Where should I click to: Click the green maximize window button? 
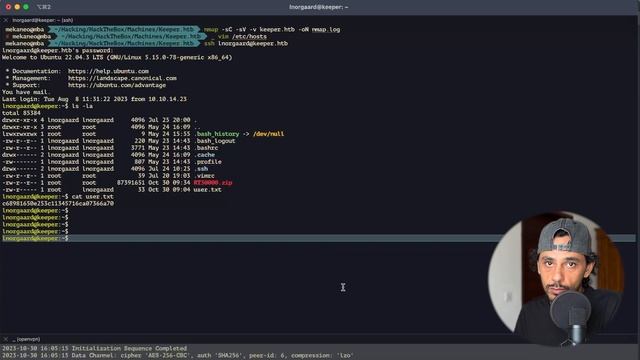[x=26, y=7]
